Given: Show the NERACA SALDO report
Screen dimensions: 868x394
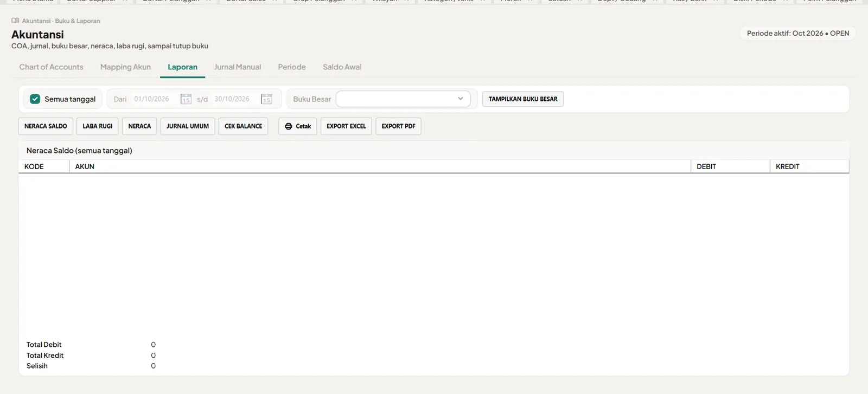Looking at the screenshot, I should pos(46,126).
